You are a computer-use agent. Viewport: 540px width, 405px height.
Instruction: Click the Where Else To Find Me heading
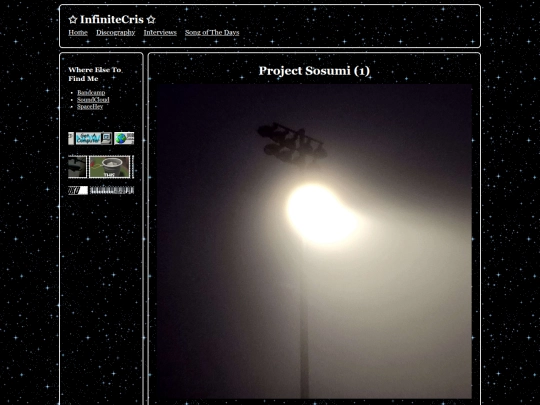95,74
